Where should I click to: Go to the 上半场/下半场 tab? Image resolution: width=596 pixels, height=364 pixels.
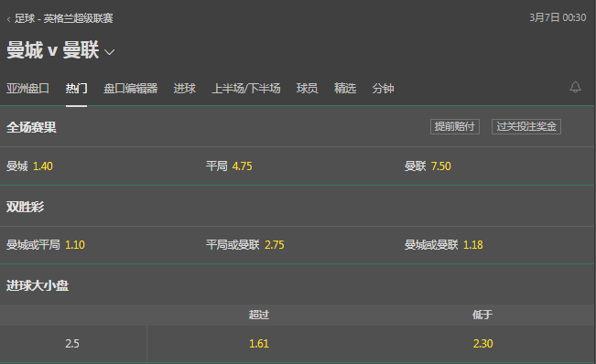[x=246, y=89]
